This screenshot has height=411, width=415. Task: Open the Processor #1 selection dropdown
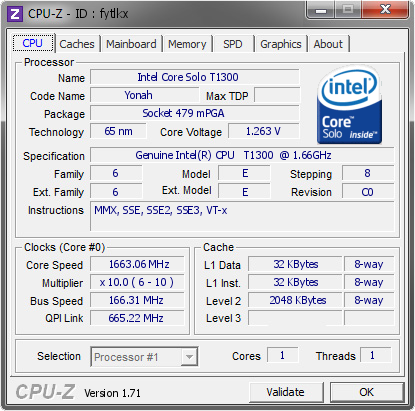(144, 357)
